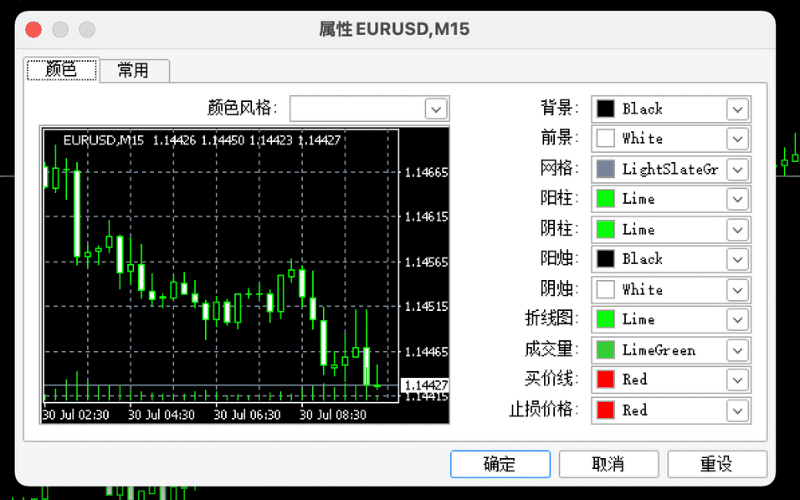
Task: Click the LightSlateGray swatch for 网格
Action: (x=606, y=169)
